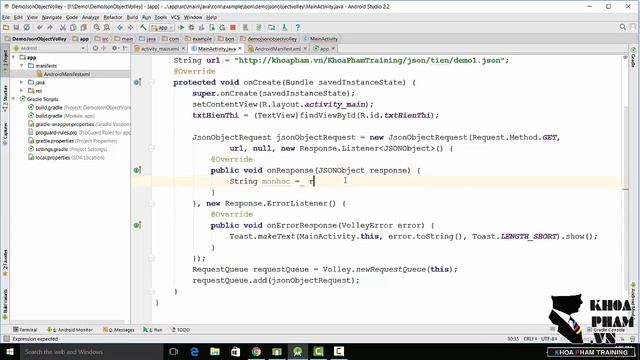Click the Help question mark icon
640x360 pixels.
click(298, 27)
